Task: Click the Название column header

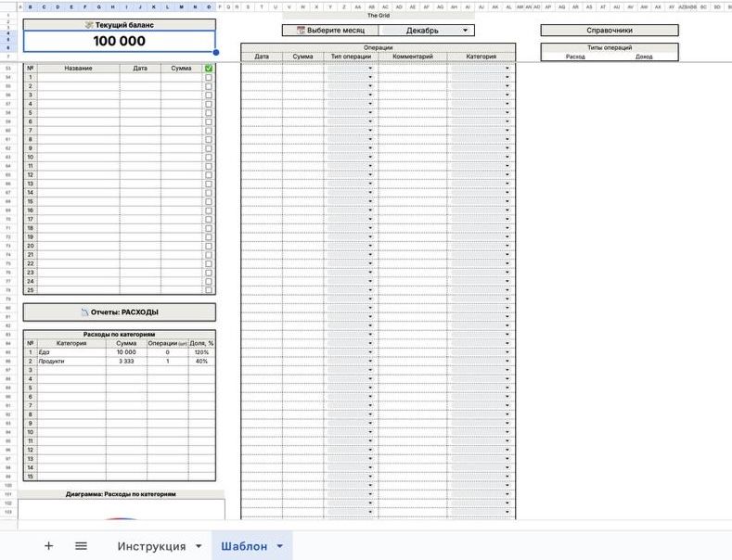Action: (x=79, y=68)
